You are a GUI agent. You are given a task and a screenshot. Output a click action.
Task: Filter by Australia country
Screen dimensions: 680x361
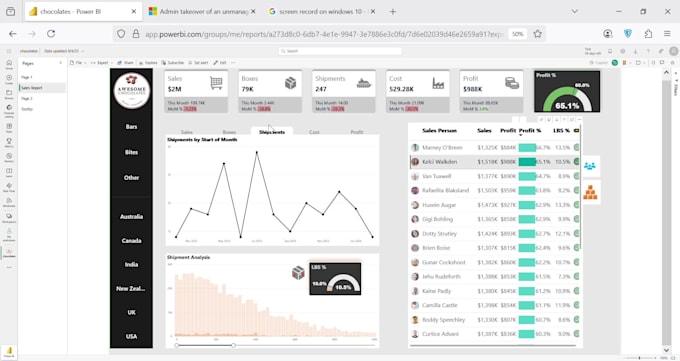click(x=131, y=217)
